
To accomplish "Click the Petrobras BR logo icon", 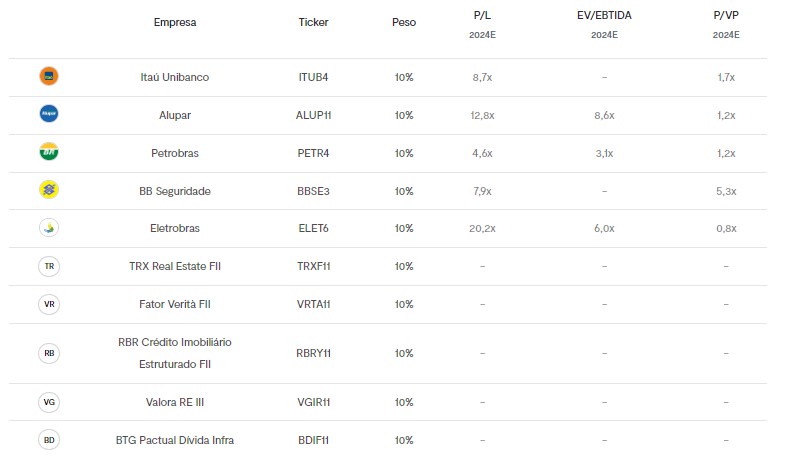I will point(49,151).
